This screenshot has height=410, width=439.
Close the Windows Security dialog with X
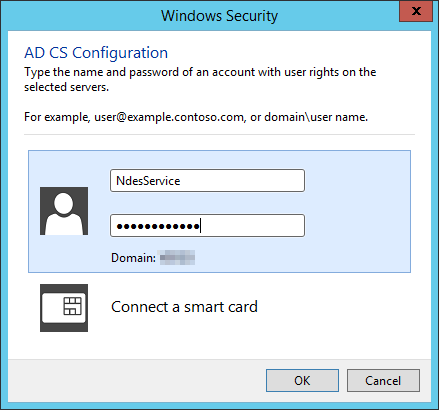[416, 11]
